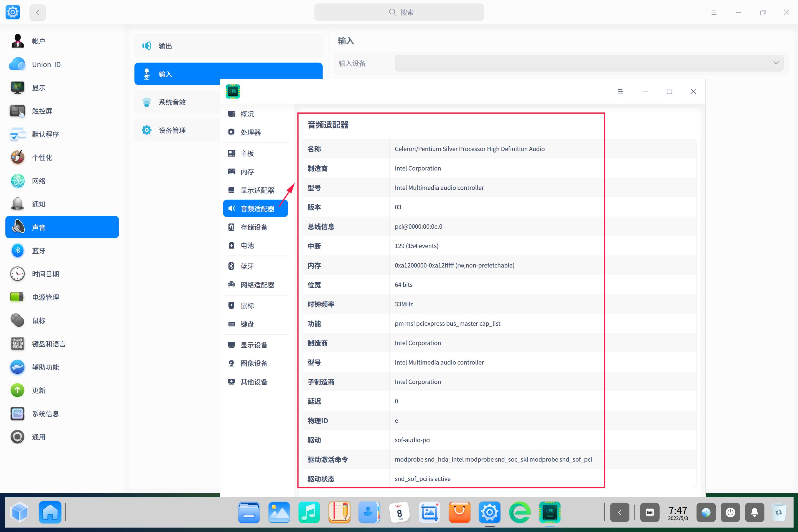The height and width of the screenshot is (532, 798).
Task: Click the 搜索 search field
Action: tap(399, 12)
